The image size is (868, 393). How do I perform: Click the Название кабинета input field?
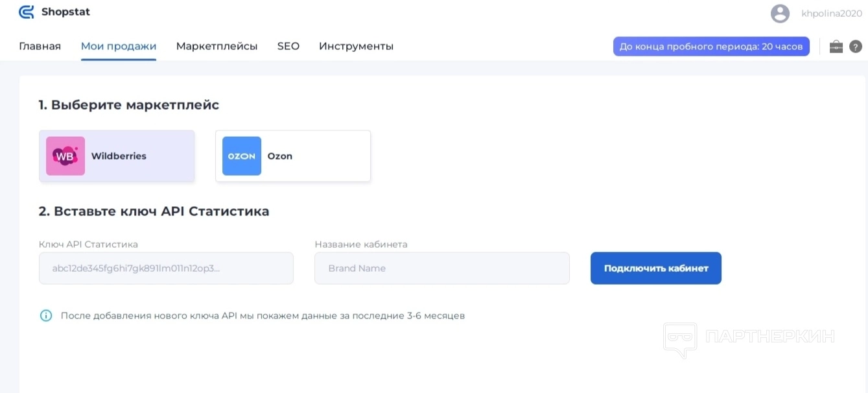[441, 268]
